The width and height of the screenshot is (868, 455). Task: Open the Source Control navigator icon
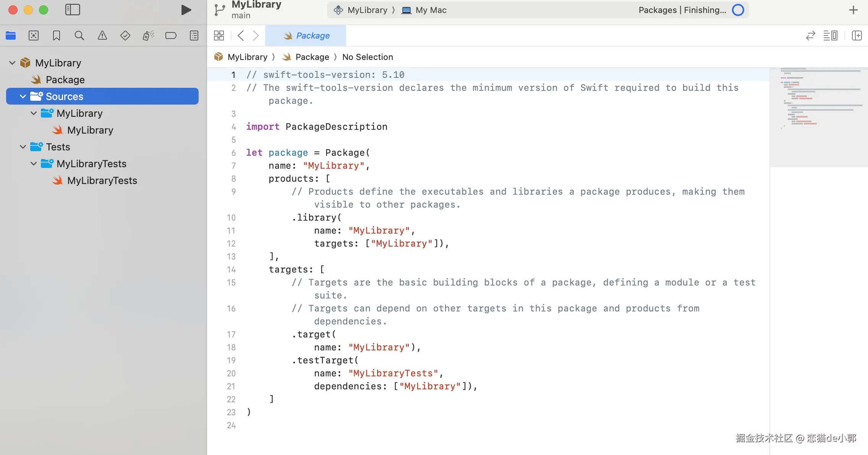point(34,35)
